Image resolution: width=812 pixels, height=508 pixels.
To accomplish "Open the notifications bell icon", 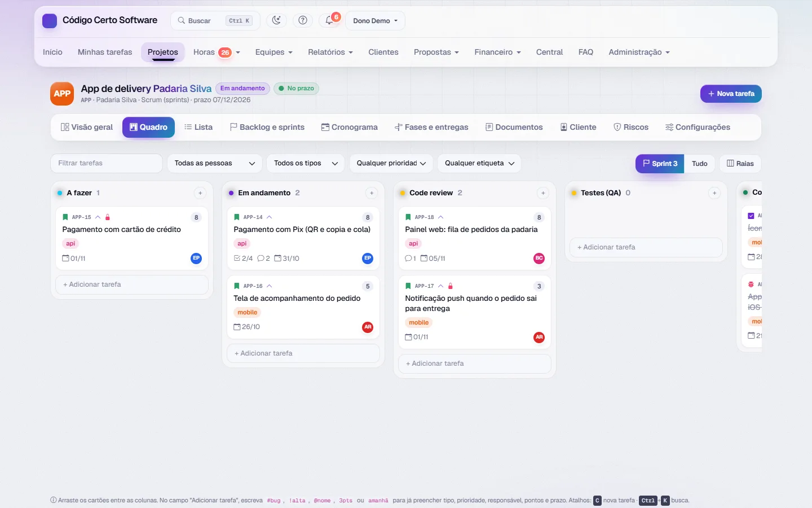I will point(329,20).
